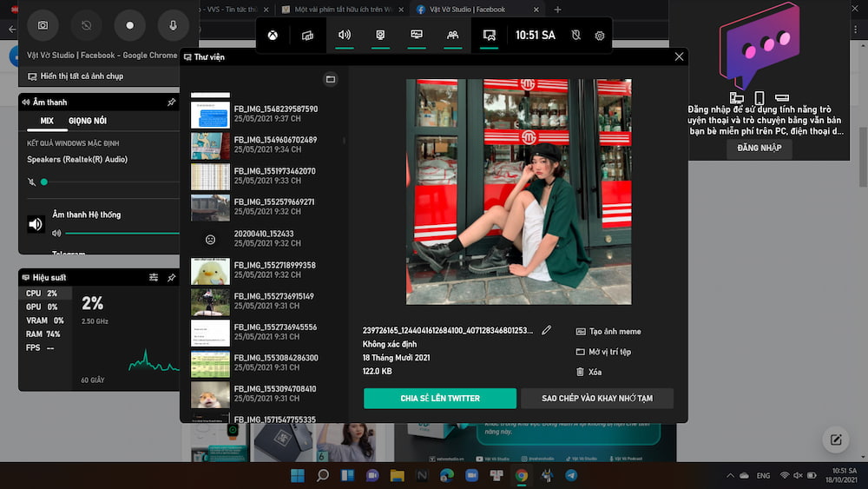868x489 pixels.
Task: Open the Wi-Fi icon in system tray
Action: (785, 476)
